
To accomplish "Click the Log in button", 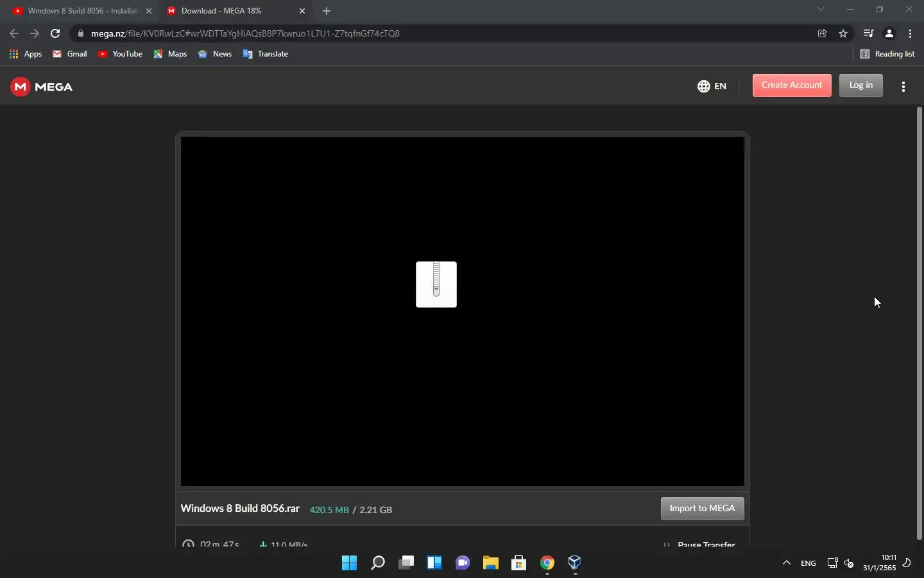I will (861, 85).
